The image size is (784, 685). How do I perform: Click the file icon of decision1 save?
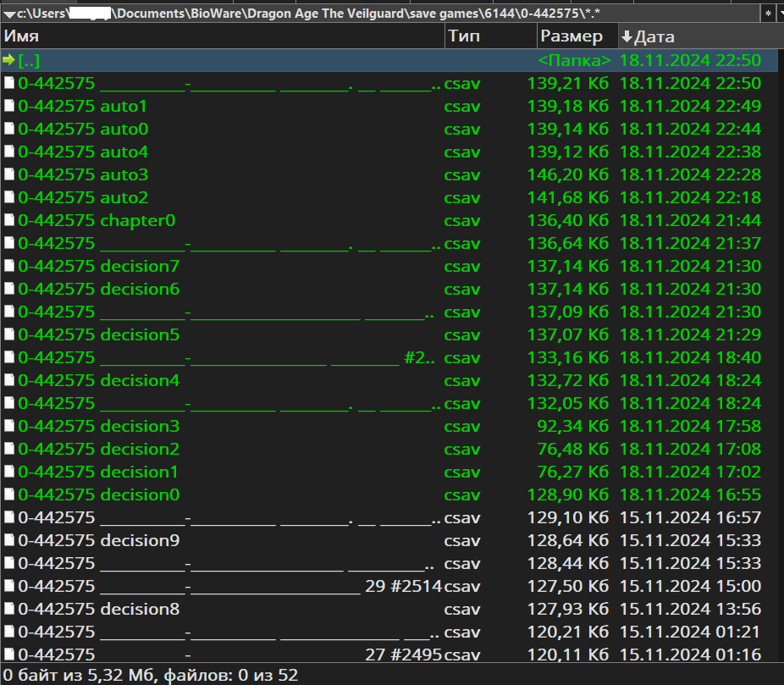[9, 472]
